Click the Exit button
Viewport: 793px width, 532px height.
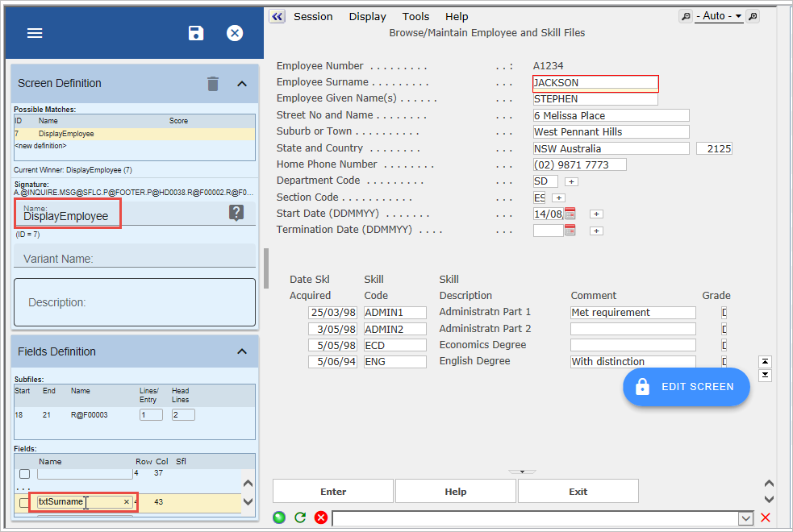tap(578, 492)
